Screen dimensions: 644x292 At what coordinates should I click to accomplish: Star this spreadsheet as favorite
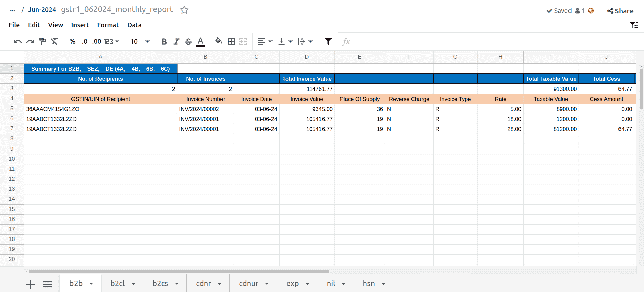click(184, 10)
